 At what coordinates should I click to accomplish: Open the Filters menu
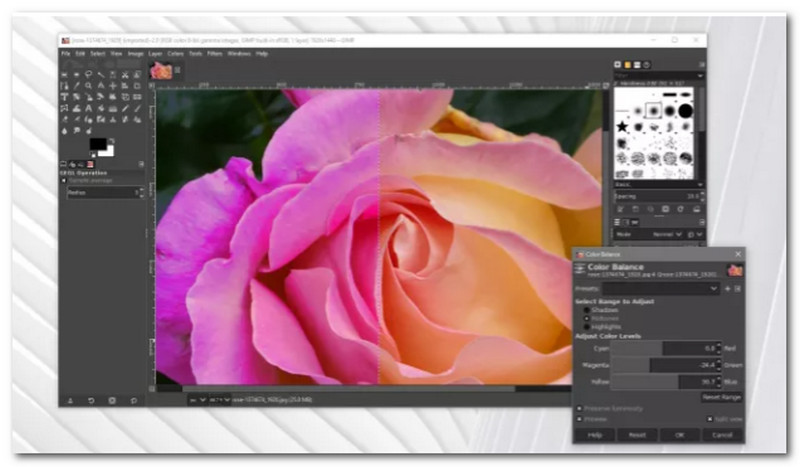click(214, 53)
